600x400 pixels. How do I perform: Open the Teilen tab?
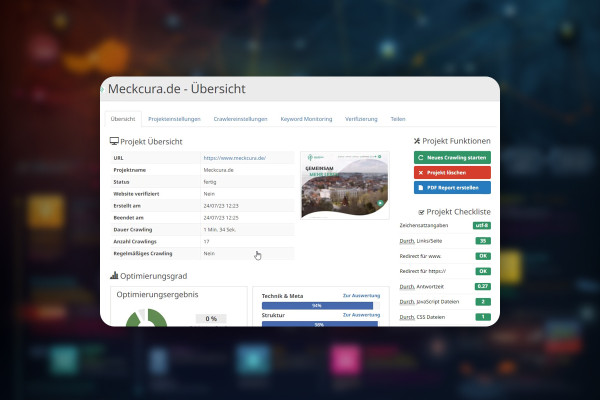[x=398, y=119]
